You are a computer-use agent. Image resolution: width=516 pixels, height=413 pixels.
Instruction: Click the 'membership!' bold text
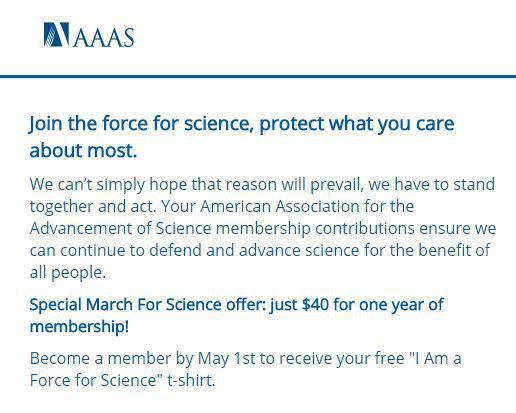79,326
